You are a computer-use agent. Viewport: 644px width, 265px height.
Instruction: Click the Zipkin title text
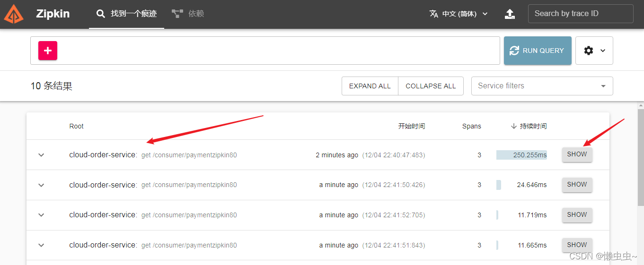(53, 14)
